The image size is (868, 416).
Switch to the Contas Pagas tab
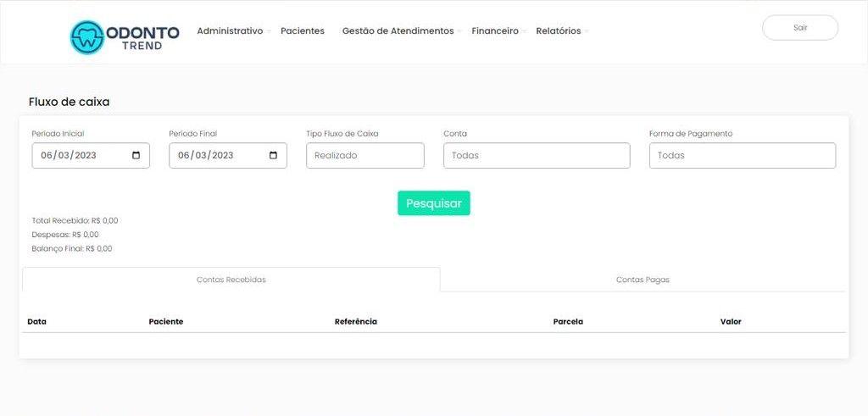click(x=643, y=280)
